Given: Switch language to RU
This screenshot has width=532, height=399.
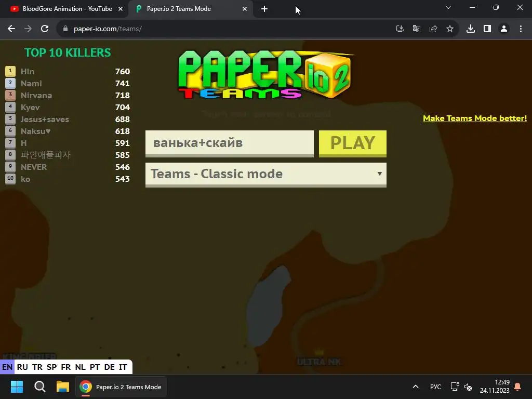Looking at the screenshot, I should (x=22, y=367).
